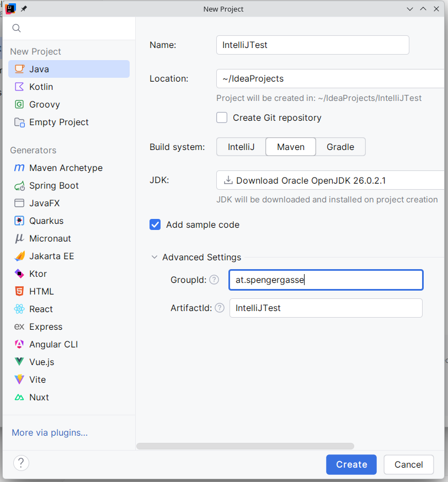Enable the Create Git repository checkbox

[x=222, y=117]
